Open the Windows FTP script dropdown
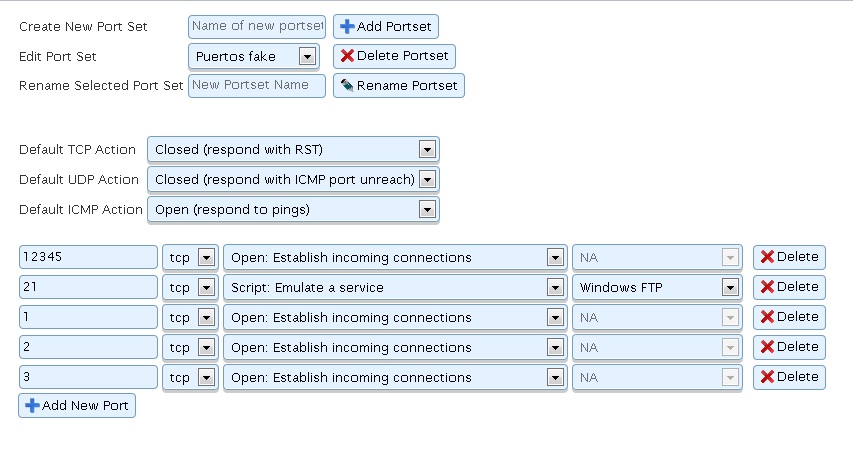This screenshot has height=450, width=853. click(x=658, y=288)
